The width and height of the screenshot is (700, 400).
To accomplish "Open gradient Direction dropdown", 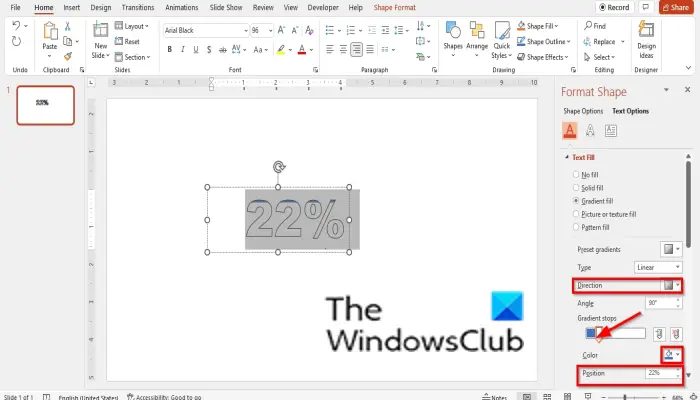I will [671, 285].
